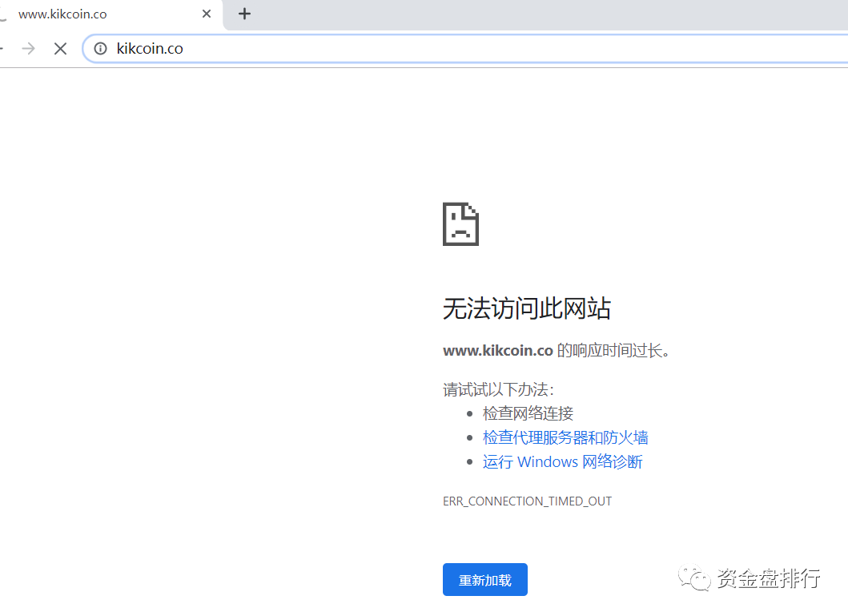This screenshot has height=616, width=848.
Task: Go forward in browser history
Action: pyautogui.click(x=28, y=49)
